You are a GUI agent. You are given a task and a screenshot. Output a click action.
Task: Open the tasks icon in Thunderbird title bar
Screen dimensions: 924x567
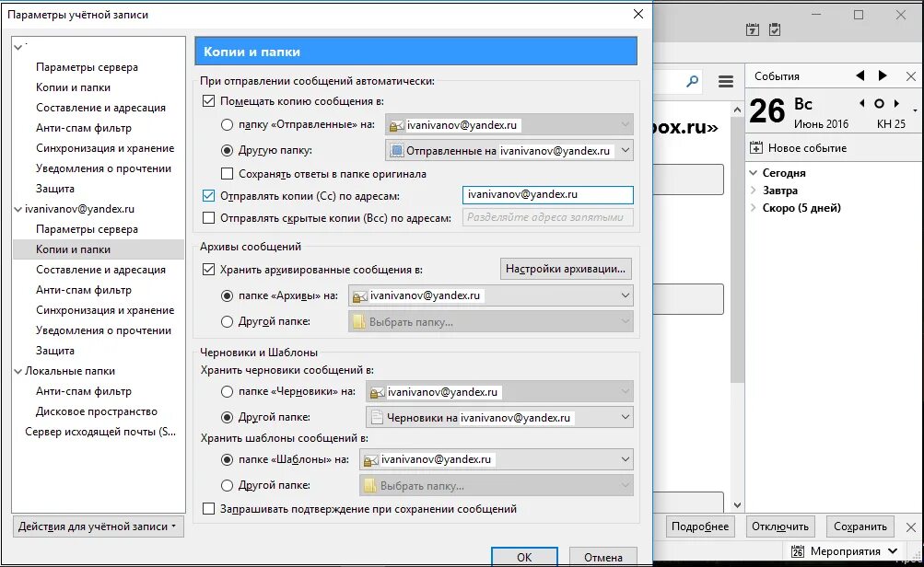(775, 29)
